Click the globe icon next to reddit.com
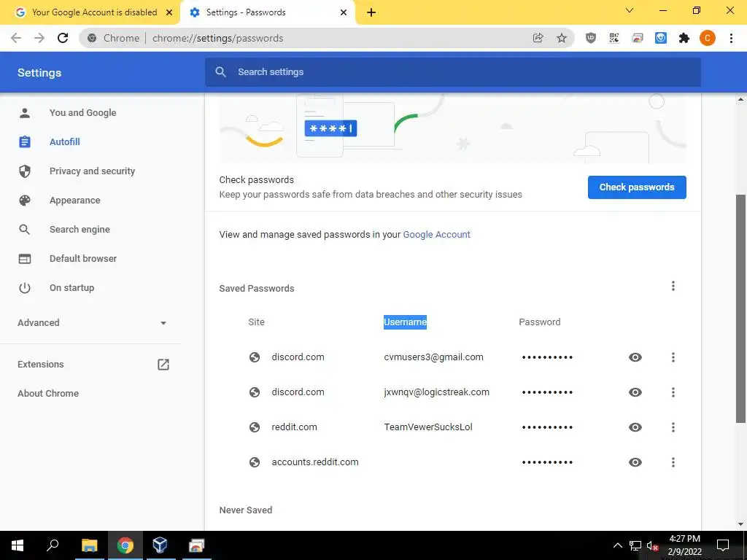This screenshot has height=560, width=747. pos(255,427)
